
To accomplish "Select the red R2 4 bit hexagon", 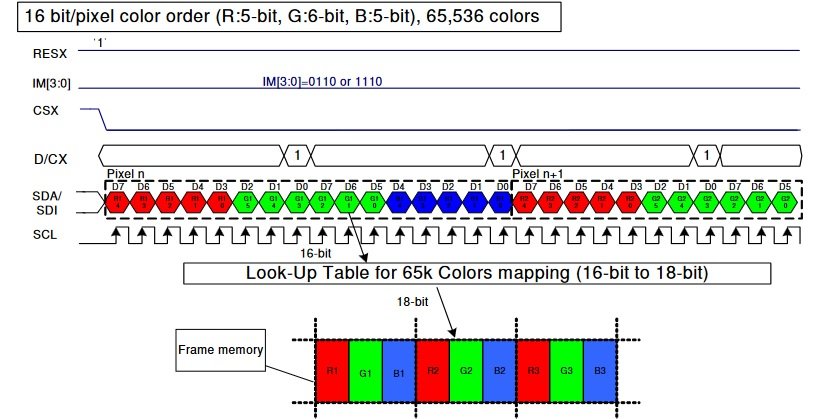I will [525, 202].
